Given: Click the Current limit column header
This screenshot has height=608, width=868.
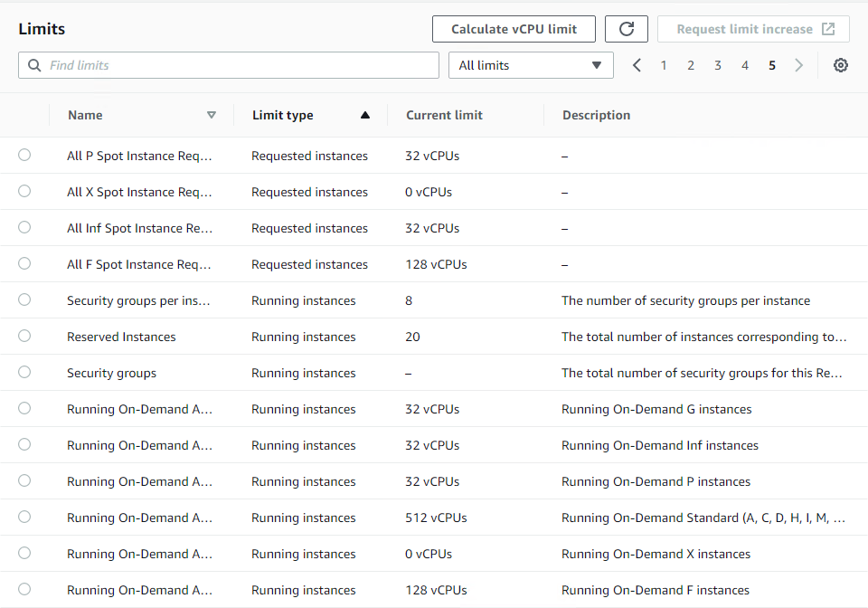Looking at the screenshot, I should 444,115.
